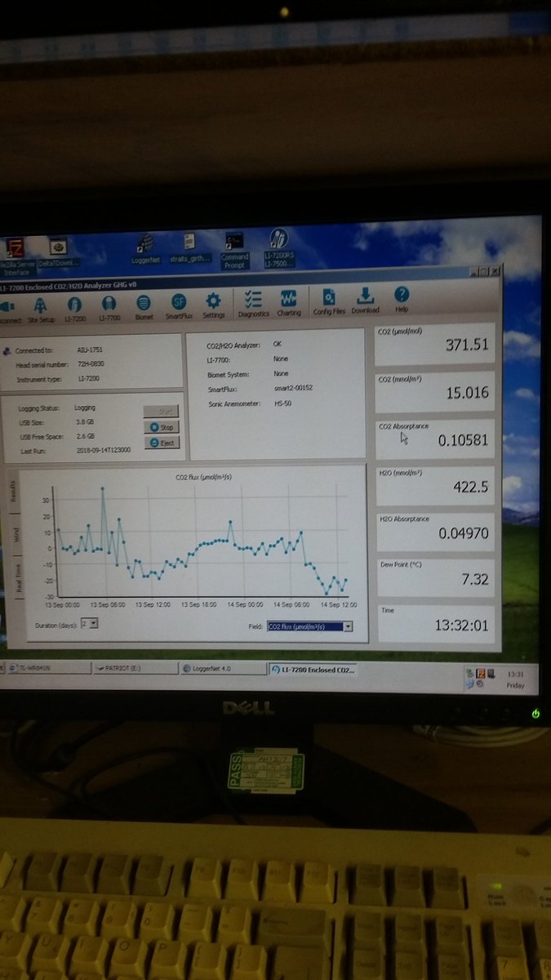Click the FileZilla icon in system tray
551x980 pixels.
tap(481, 673)
